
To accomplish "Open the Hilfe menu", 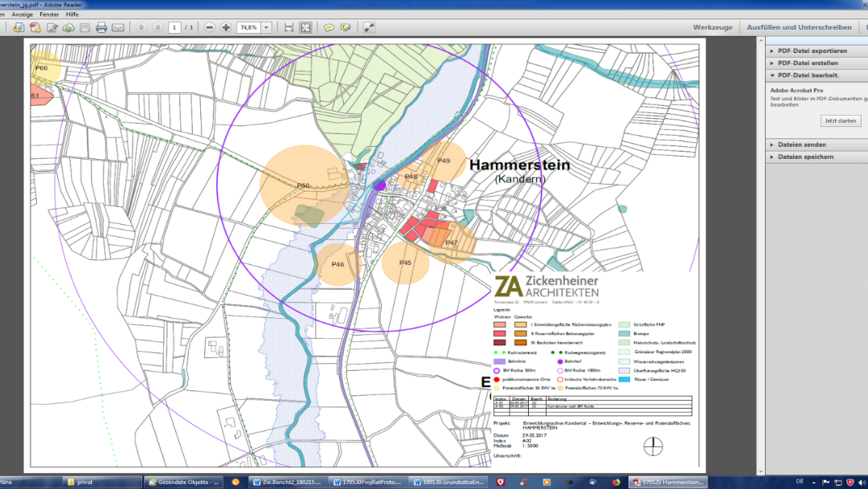I will click(72, 14).
